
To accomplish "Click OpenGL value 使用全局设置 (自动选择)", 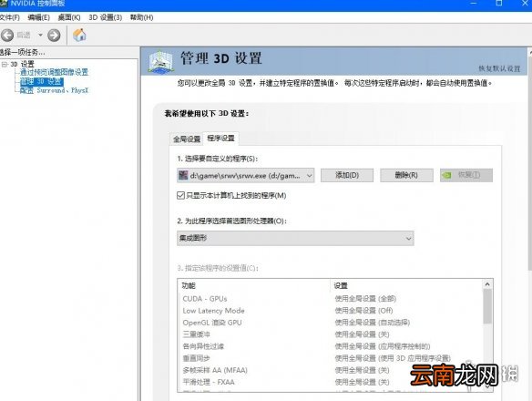I will [x=373, y=323].
